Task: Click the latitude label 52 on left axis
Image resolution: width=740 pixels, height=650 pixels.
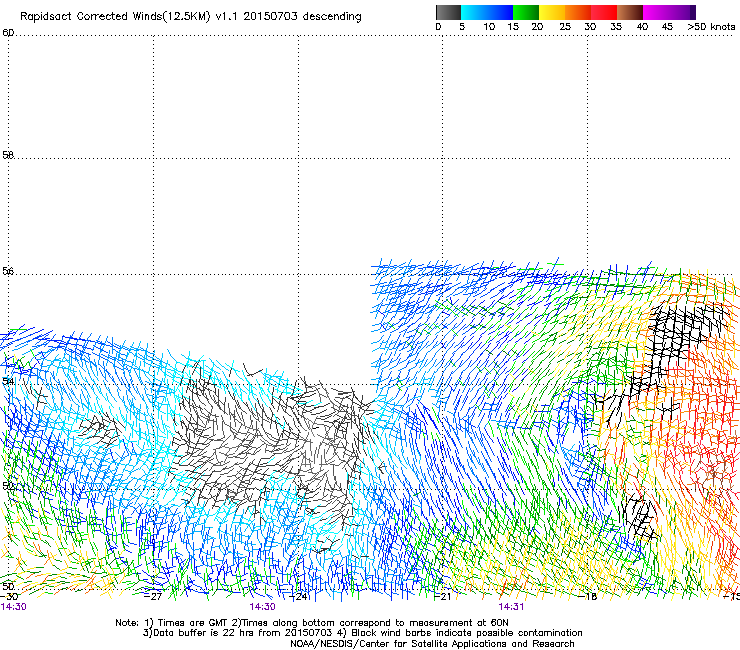Action: coord(8,485)
